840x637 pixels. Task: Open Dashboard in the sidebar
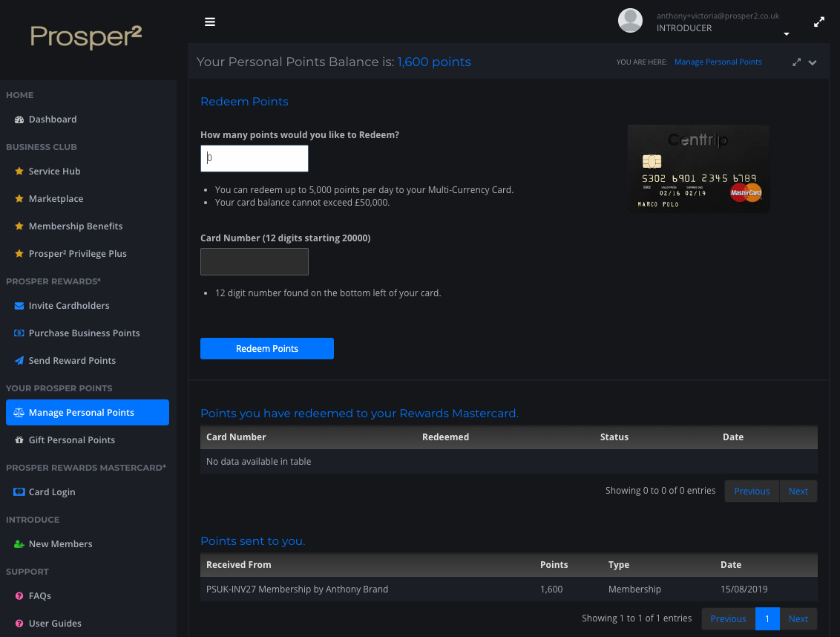[x=53, y=120]
